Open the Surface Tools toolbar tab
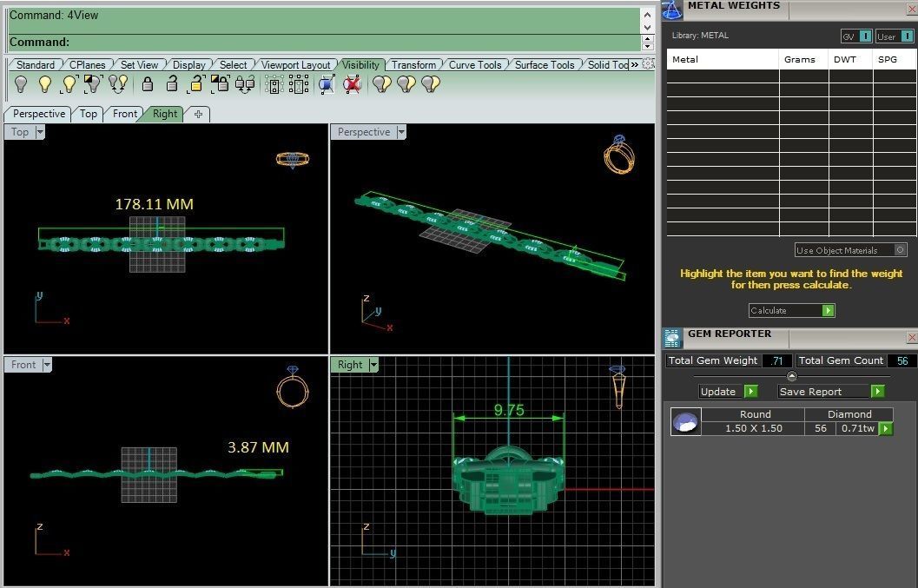The height and width of the screenshot is (588, 918). pyautogui.click(x=545, y=65)
